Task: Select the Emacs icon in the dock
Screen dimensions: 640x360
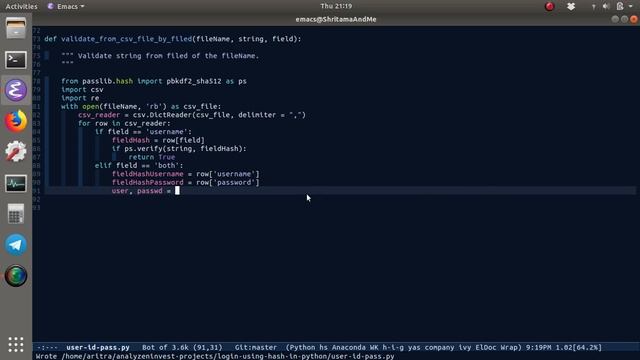Action: tap(16, 90)
